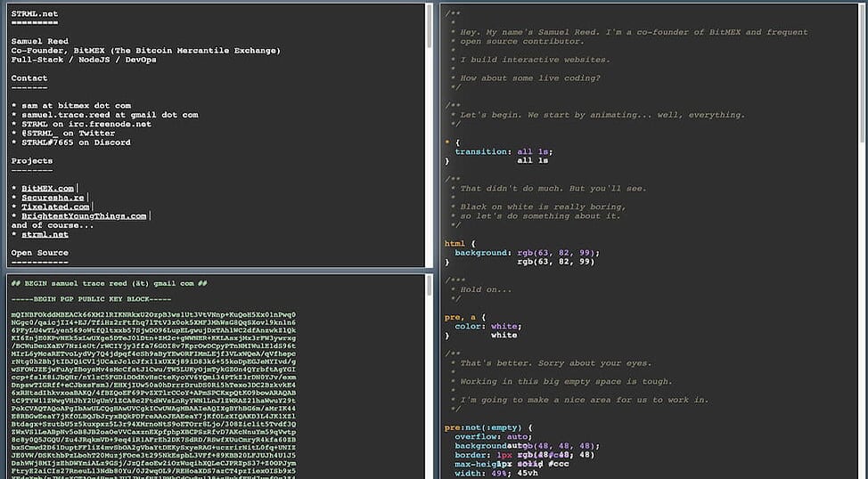Open the Securesha.re project link

(53, 198)
